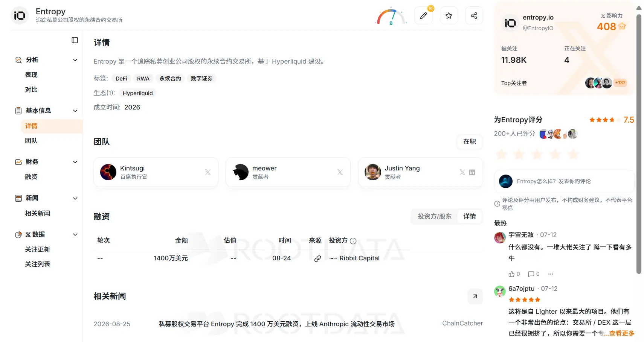
Task: Click the Entropy iO logo in header
Action: (x=19, y=15)
